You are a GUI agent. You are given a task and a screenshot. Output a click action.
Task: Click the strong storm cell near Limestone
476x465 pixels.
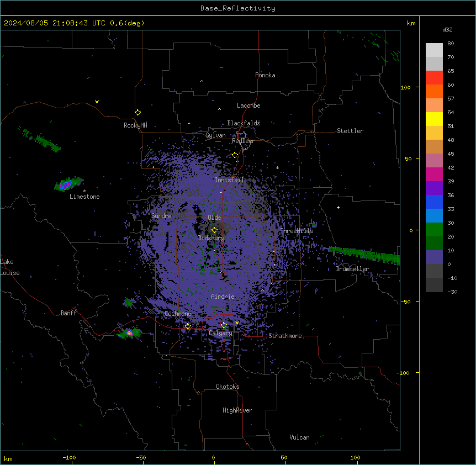point(67,184)
